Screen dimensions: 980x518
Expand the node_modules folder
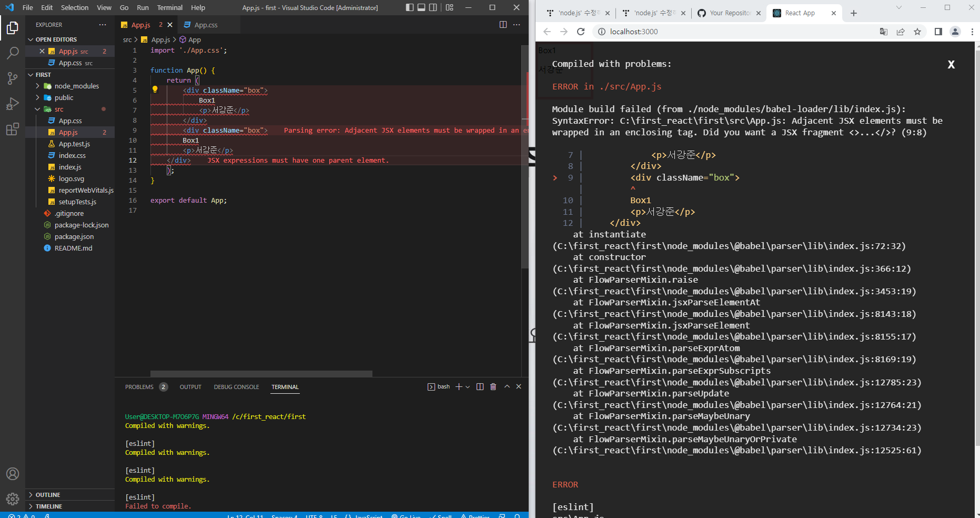point(70,86)
